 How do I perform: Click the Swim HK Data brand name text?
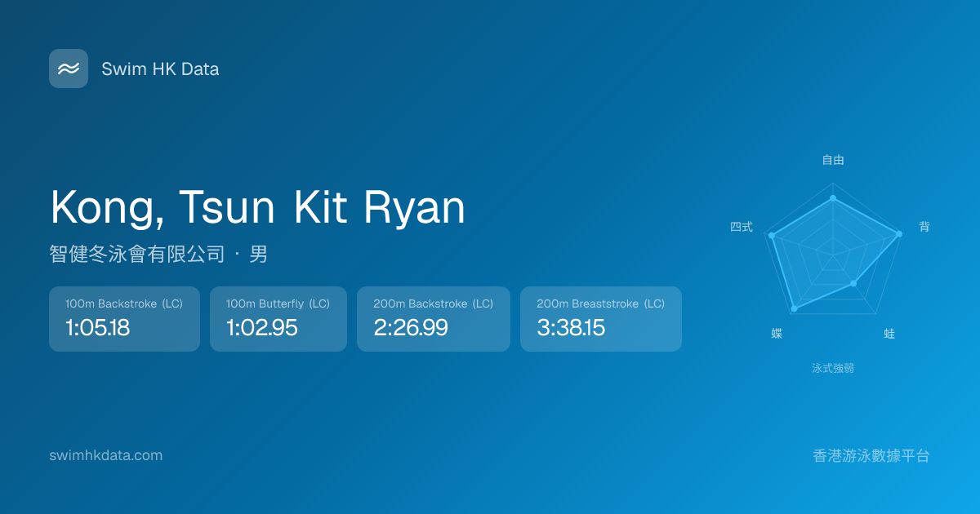pyautogui.click(x=160, y=69)
